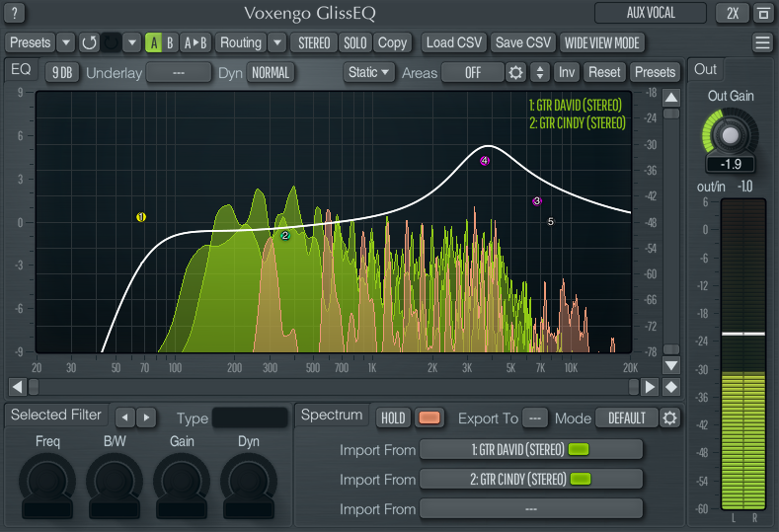
Task: Open the main Presets menu
Action: [x=31, y=42]
